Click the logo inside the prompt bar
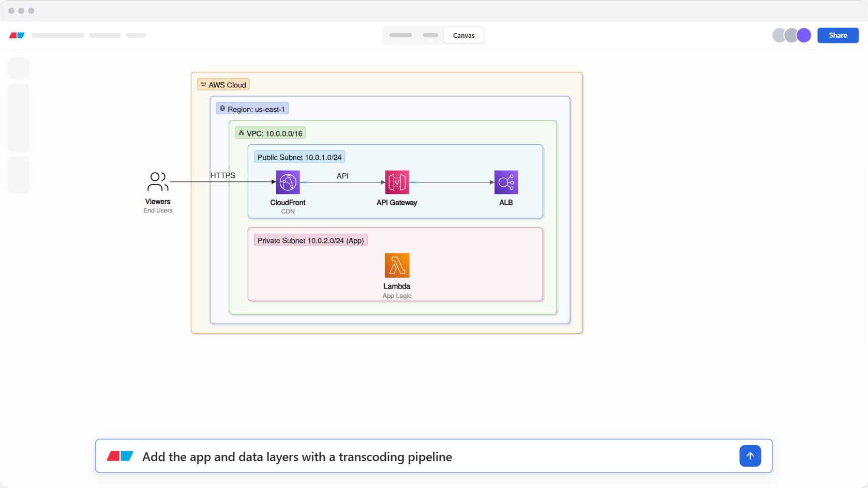The width and height of the screenshot is (868, 488). pyautogui.click(x=120, y=456)
